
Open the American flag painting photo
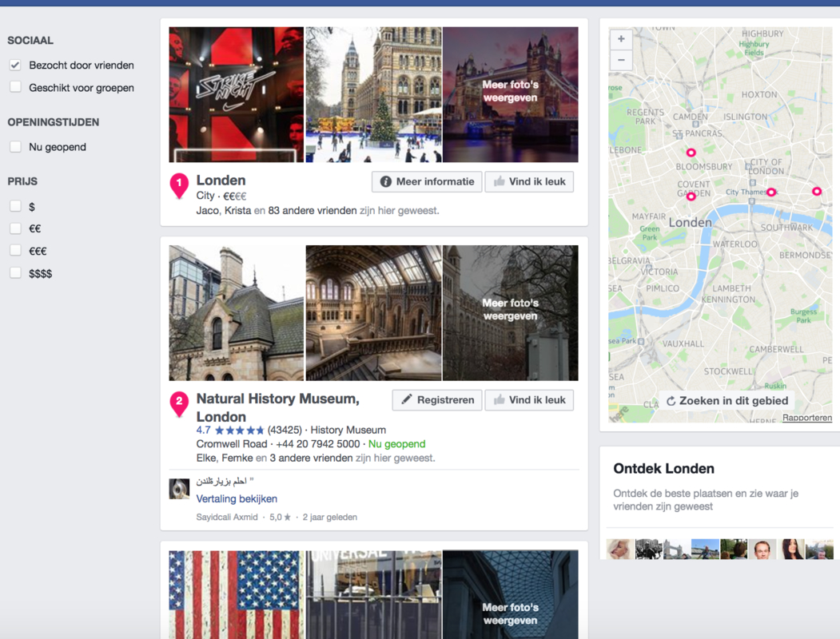click(x=237, y=594)
